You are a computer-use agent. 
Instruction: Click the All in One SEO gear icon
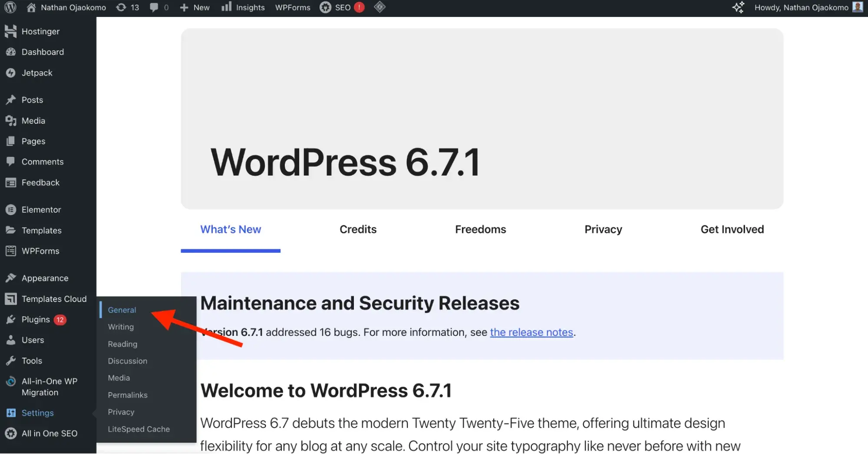pos(11,433)
